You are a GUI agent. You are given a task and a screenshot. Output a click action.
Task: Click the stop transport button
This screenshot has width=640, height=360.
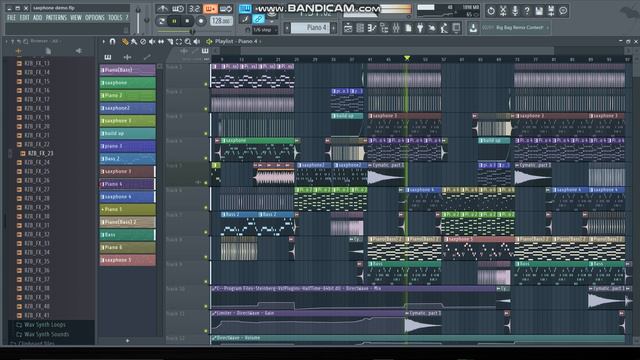tap(187, 21)
